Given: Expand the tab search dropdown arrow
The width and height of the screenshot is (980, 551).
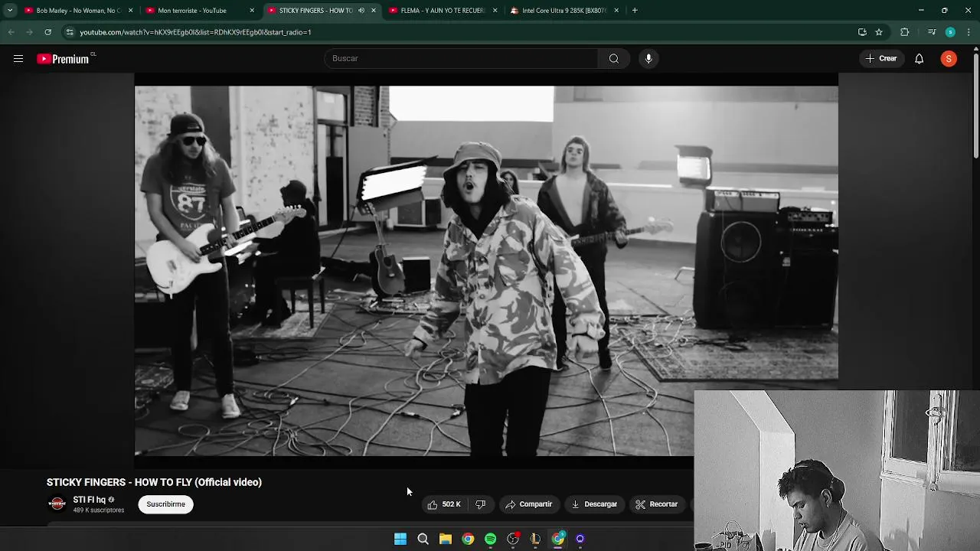Looking at the screenshot, I should (9, 11).
